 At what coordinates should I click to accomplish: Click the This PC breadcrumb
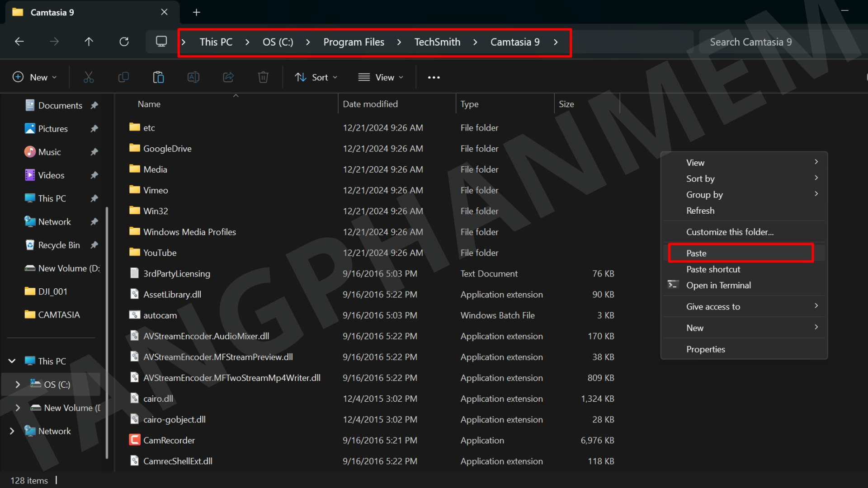click(216, 42)
